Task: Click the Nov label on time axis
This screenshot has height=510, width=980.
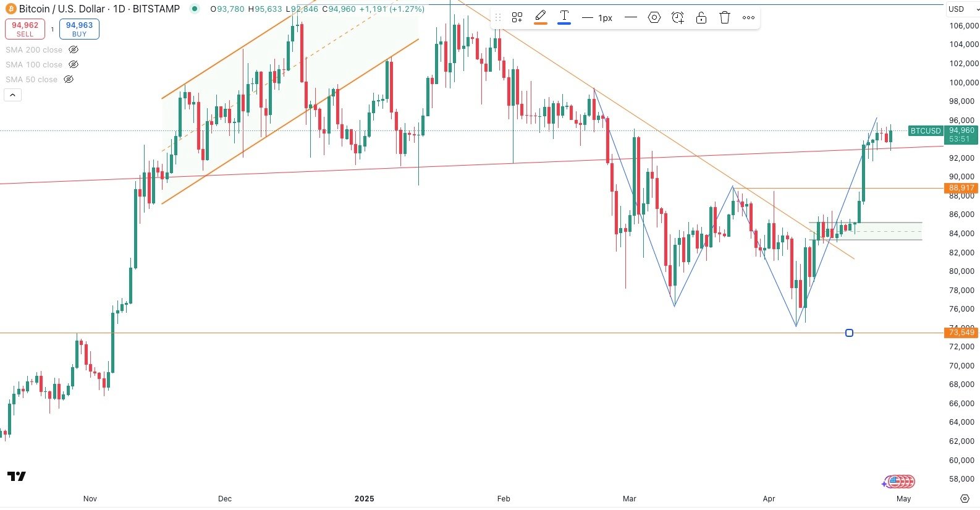Action: click(90, 498)
